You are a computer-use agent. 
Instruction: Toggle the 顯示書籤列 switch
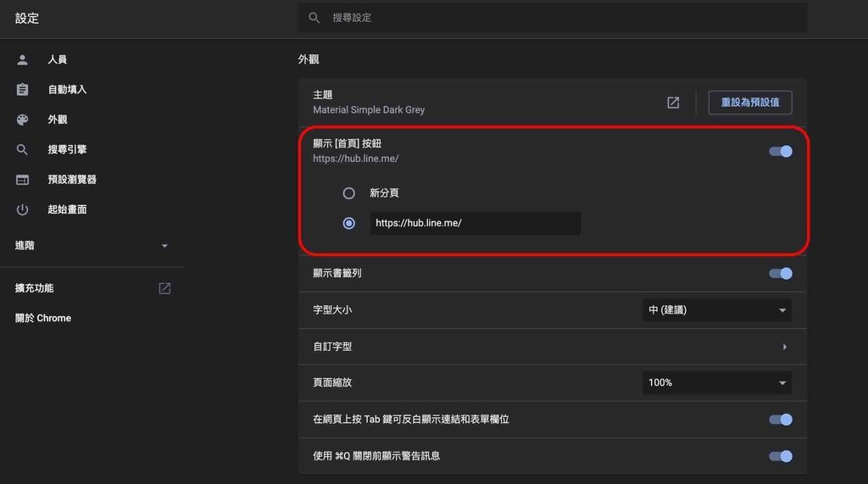(x=781, y=274)
